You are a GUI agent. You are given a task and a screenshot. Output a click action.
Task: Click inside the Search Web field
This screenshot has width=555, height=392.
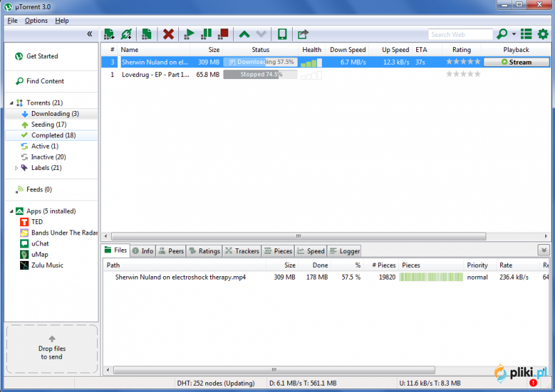(x=460, y=35)
